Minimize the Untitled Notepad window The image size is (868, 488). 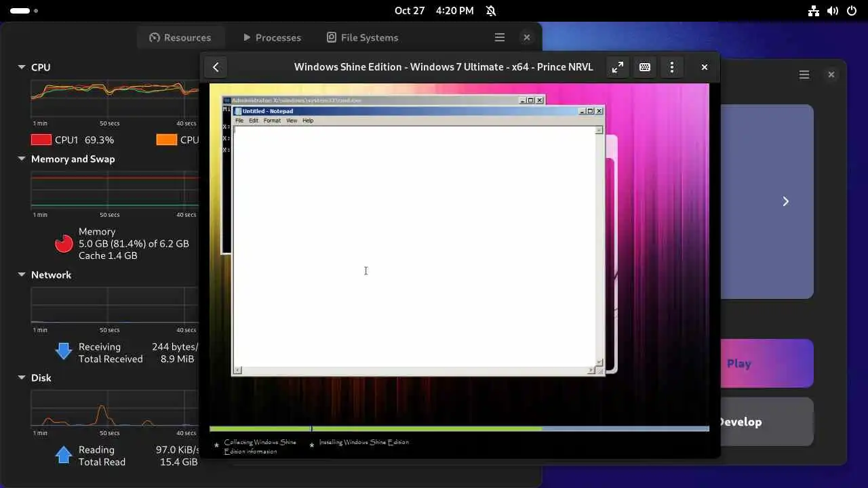[x=582, y=111]
